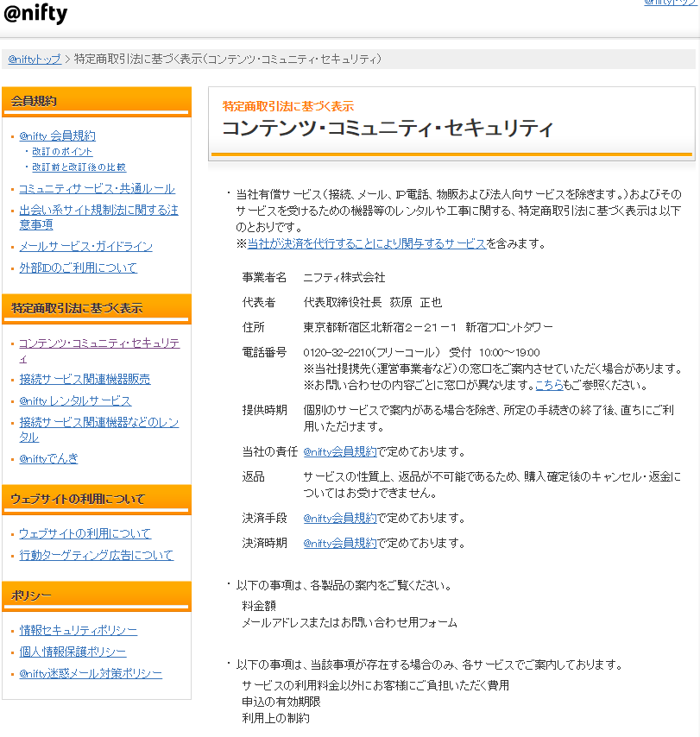
Task: Click the main page title コンテンツ・コミュニティ・セキュリティ
Action: [388, 129]
